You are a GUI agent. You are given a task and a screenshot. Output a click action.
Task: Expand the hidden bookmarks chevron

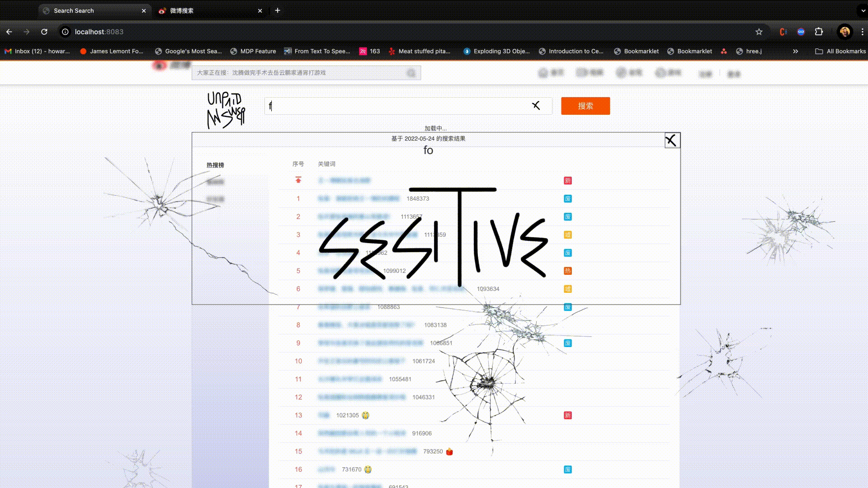[795, 51]
